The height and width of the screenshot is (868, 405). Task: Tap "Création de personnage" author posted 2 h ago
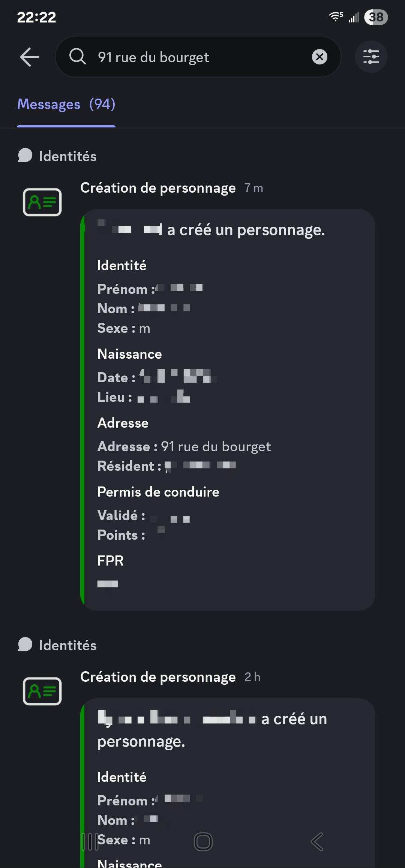pos(158,677)
